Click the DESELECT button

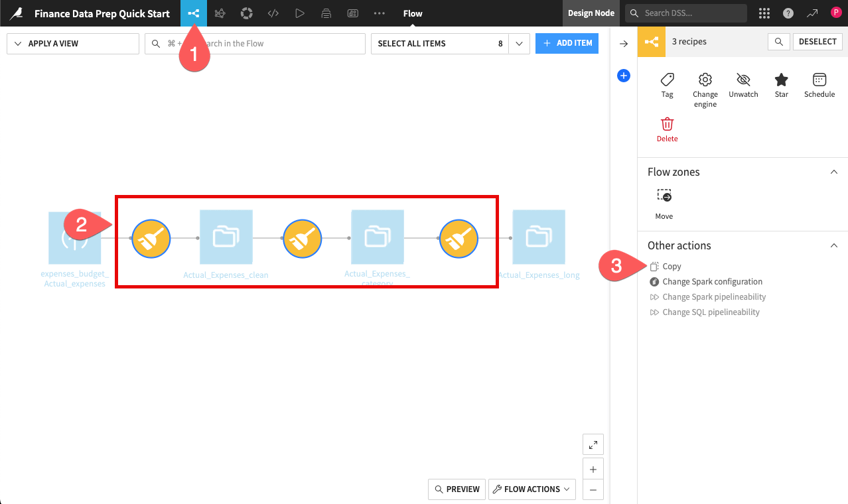[x=817, y=41]
